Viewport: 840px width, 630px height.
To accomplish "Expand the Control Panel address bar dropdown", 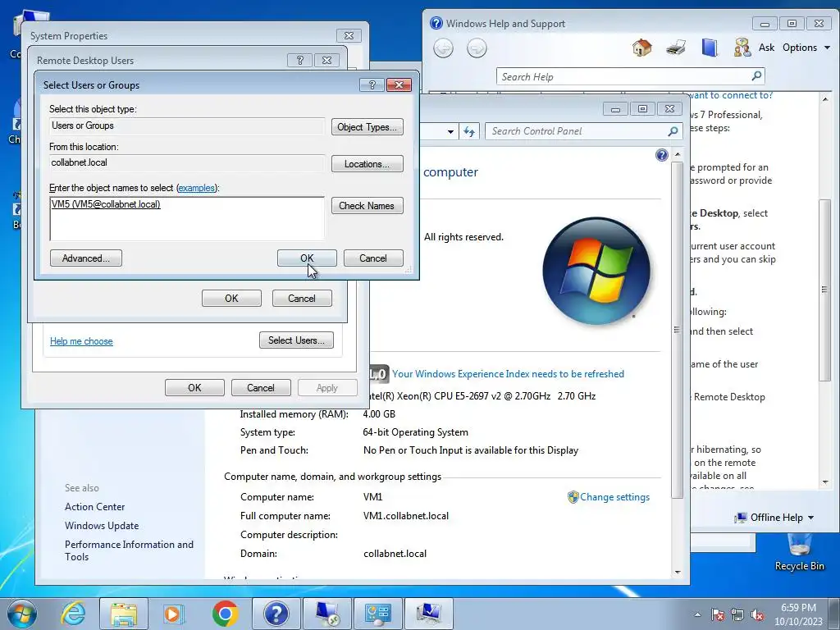I will point(450,132).
